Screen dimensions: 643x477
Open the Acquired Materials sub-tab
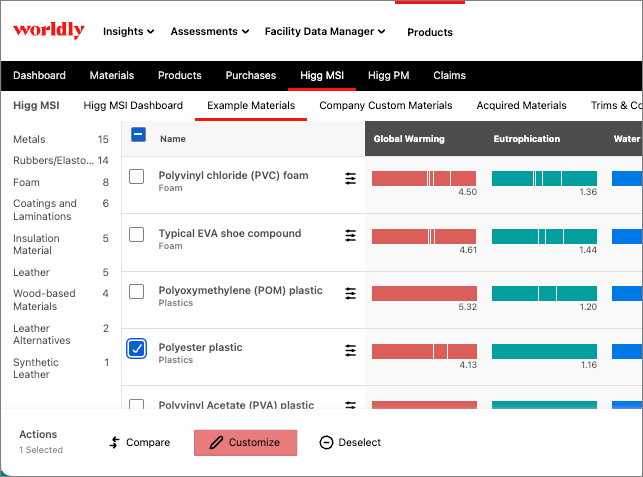tap(521, 105)
